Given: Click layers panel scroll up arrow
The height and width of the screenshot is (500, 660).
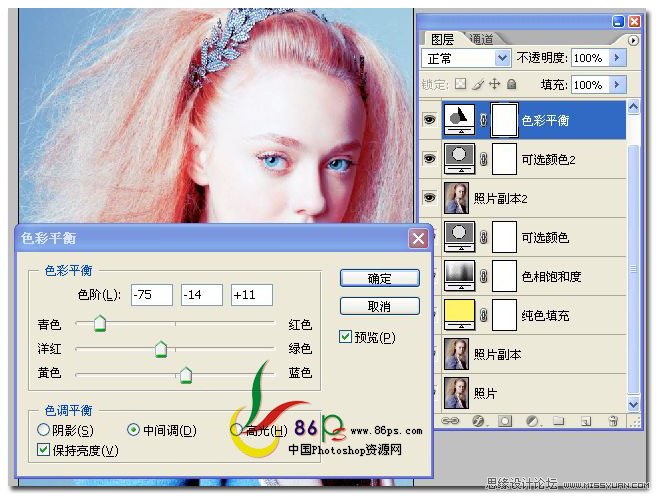Looking at the screenshot, I should [x=633, y=107].
